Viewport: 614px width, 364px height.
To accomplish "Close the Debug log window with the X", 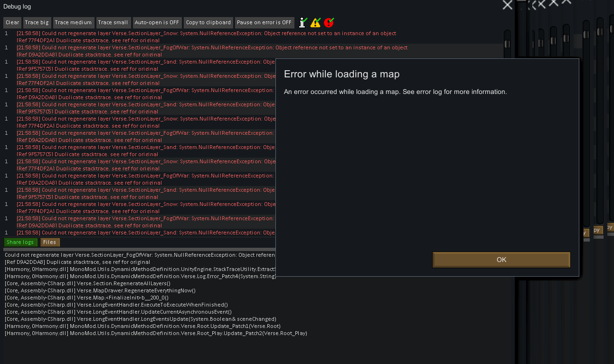I will point(507,5).
